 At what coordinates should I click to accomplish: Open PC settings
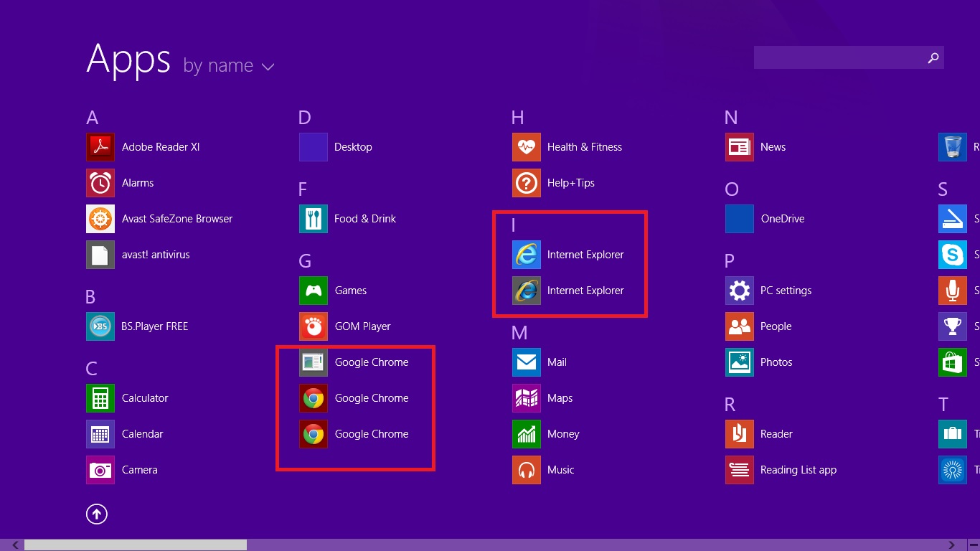tap(768, 291)
